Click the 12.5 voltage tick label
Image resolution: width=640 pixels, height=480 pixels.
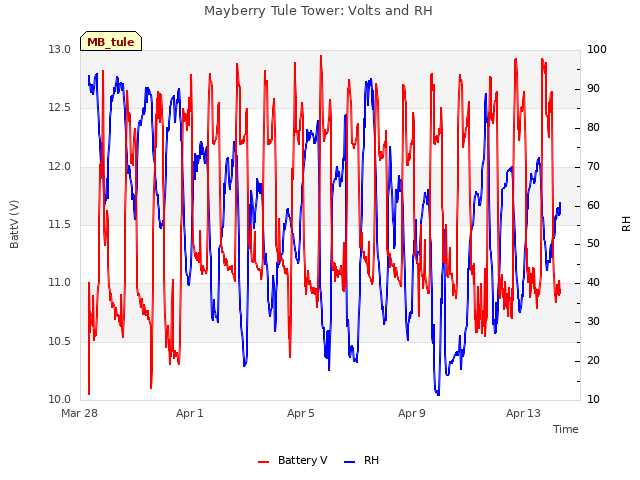[60, 108]
